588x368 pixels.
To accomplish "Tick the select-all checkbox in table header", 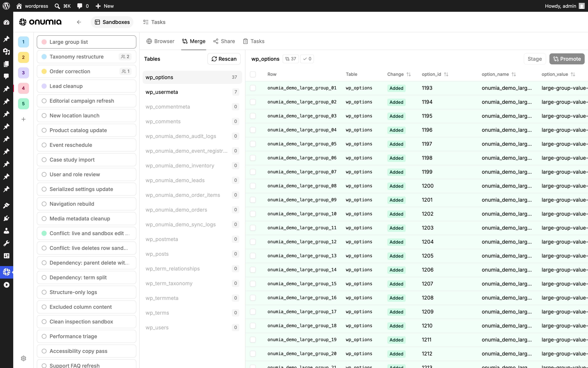I will pyautogui.click(x=253, y=74).
